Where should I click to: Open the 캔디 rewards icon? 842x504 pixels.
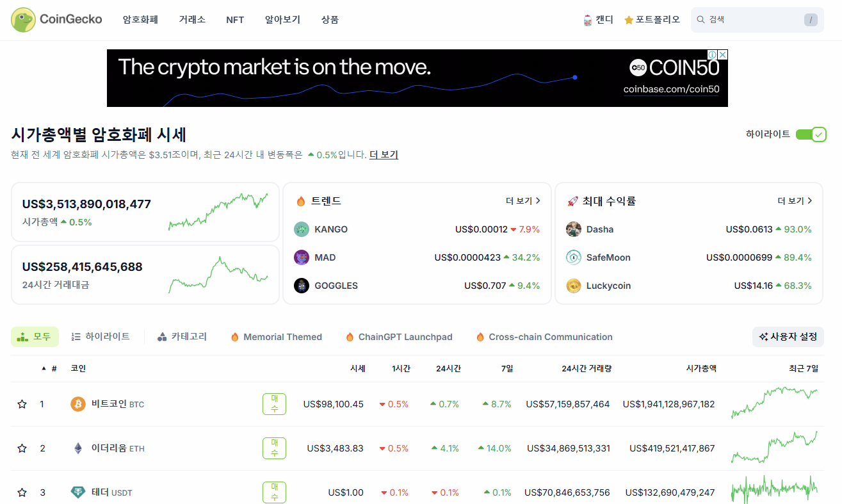(587, 19)
